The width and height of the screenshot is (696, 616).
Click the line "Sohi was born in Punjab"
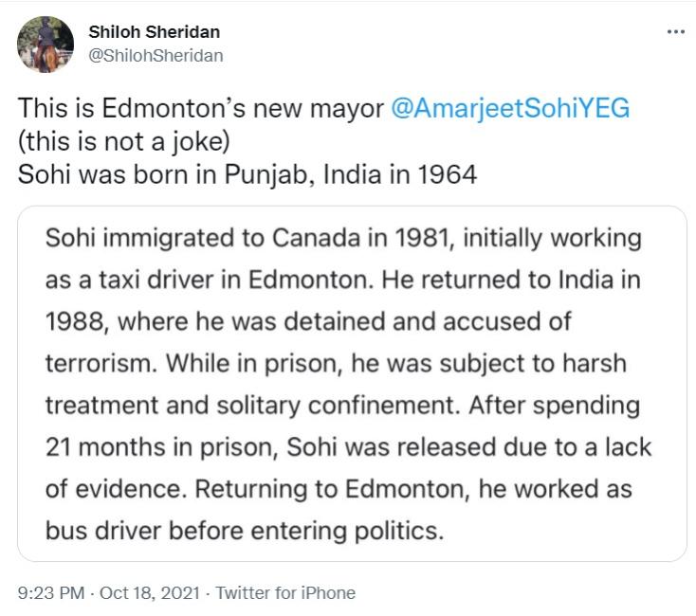point(248,176)
